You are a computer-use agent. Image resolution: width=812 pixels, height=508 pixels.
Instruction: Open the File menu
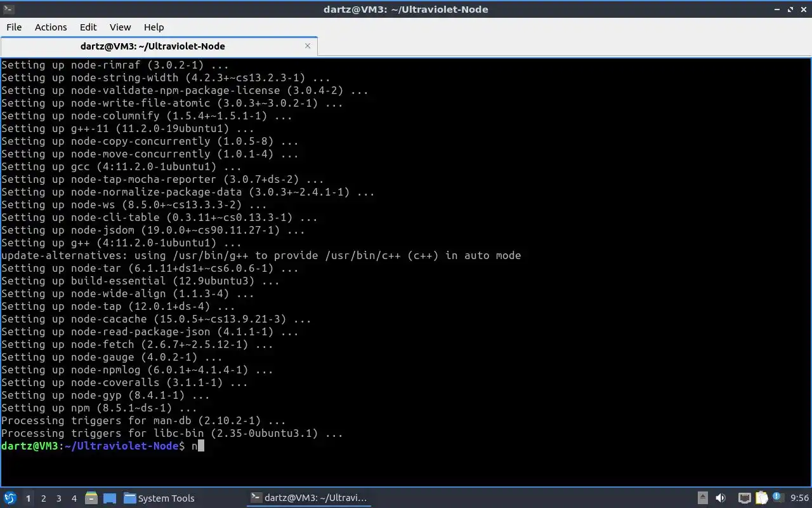[x=14, y=27]
